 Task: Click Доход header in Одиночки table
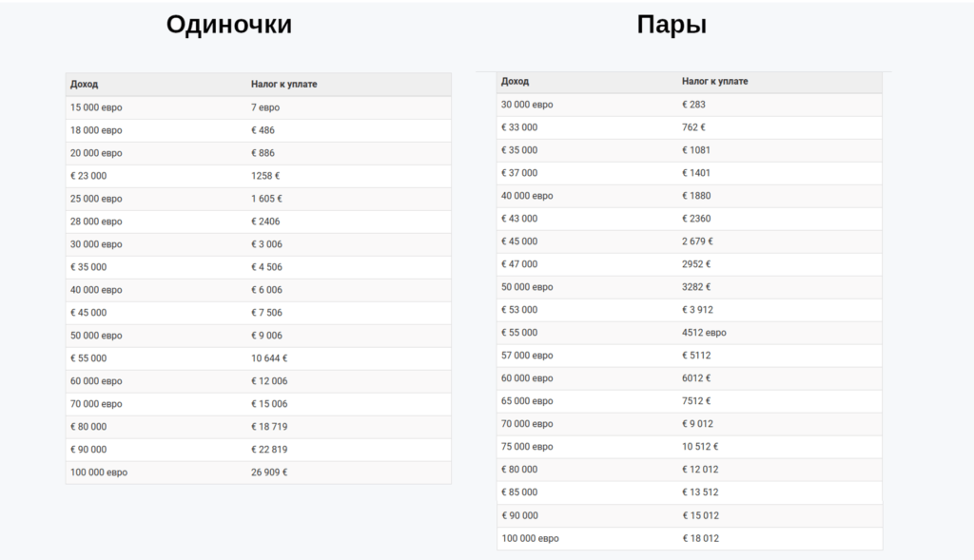[84, 85]
